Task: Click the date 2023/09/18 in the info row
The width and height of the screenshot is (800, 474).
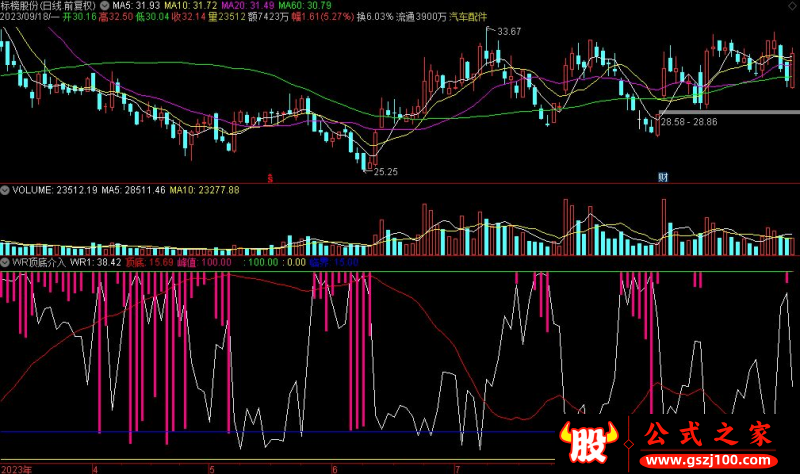Action: click(x=26, y=17)
